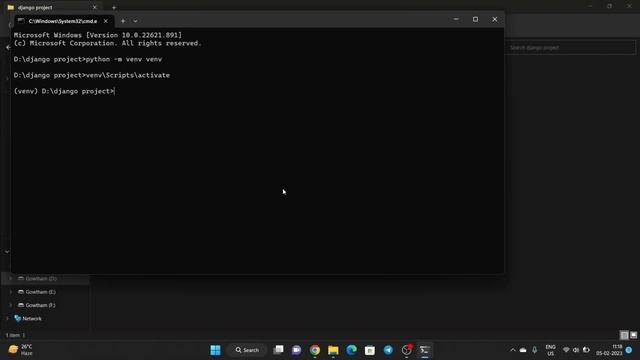Minimize the terminal window
Screen dimensions: 640x360
tap(456, 19)
